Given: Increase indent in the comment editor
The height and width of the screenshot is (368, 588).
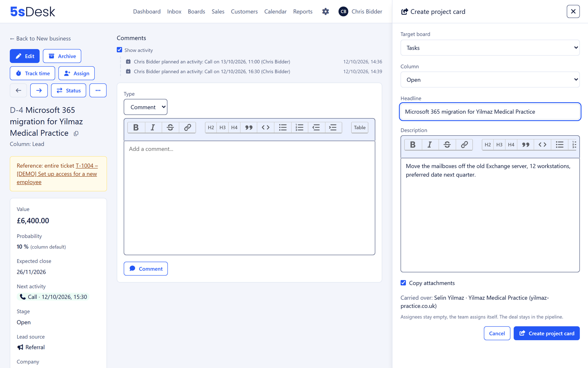Looking at the screenshot, I should 333,128.
